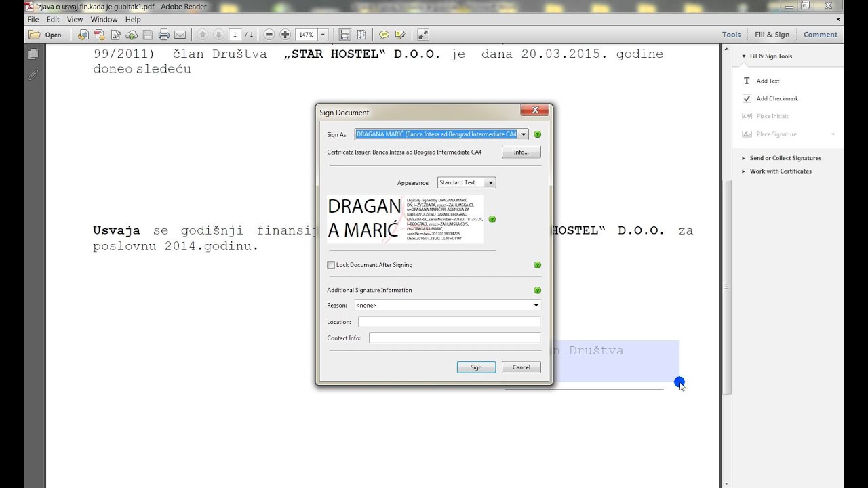Open the Sign As certificate dropdown
The height and width of the screenshot is (488, 868).
point(523,134)
